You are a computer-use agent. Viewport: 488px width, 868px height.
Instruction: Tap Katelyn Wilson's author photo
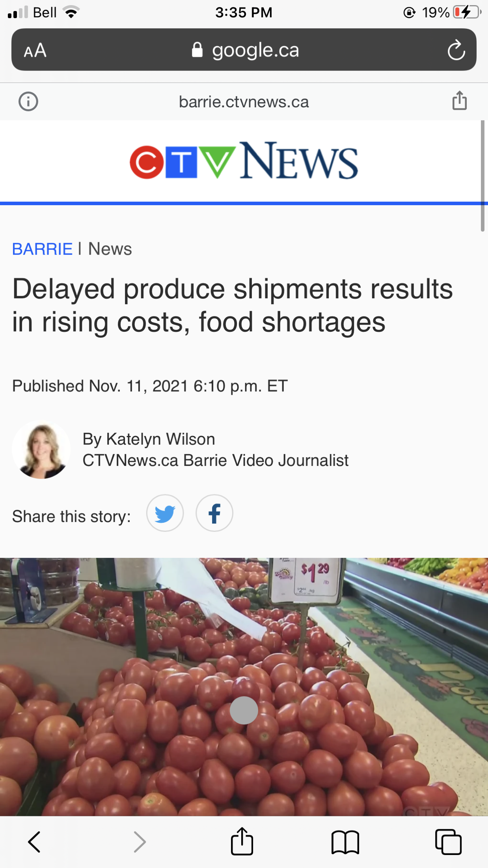coord(41,450)
